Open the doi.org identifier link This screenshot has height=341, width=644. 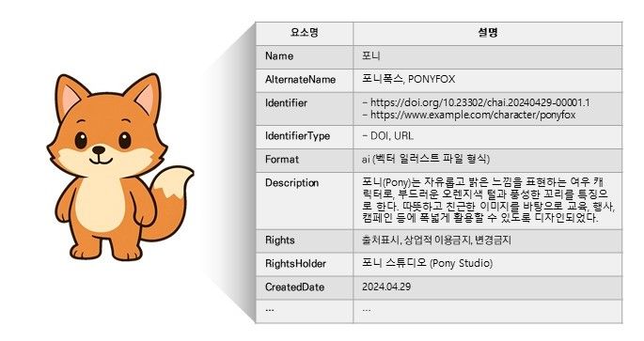(x=479, y=102)
